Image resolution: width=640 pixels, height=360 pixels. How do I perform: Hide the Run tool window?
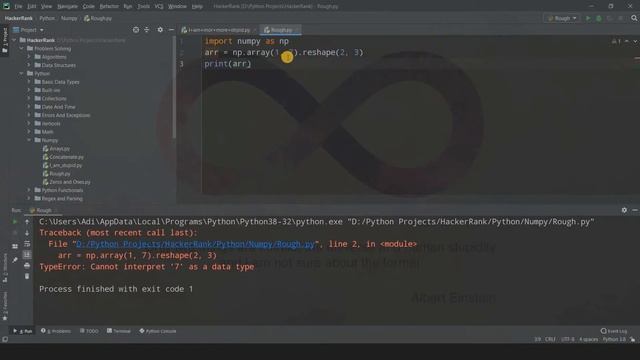pos(635,210)
